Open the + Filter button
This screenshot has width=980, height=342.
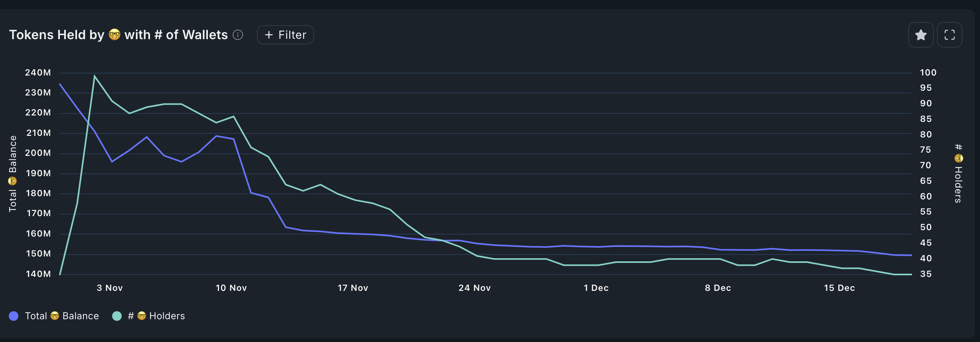tap(285, 35)
